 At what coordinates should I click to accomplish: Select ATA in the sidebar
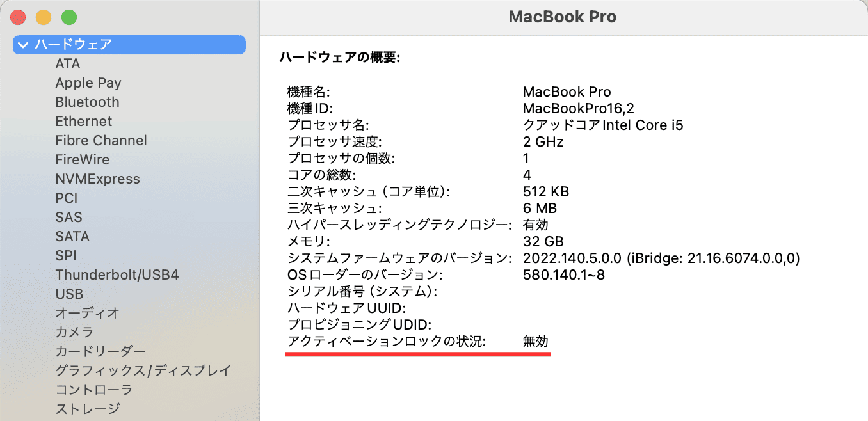pos(68,64)
